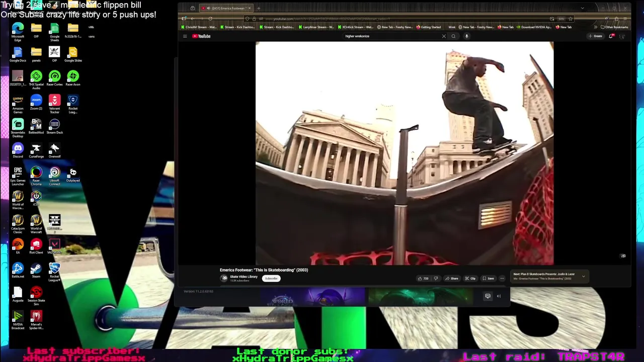Launch Ubisoft Connect shortcut
644x362 pixels.
click(54, 175)
